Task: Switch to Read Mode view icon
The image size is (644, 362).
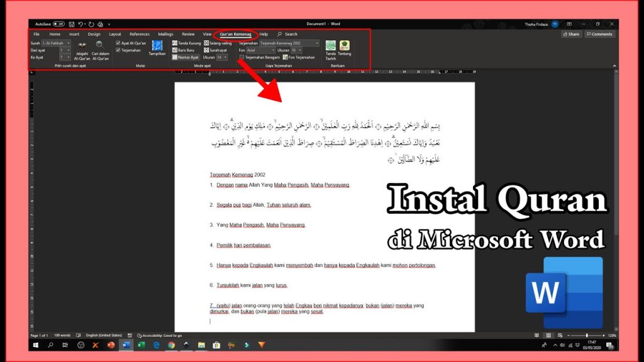Action: pyautogui.click(x=536, y=336)
